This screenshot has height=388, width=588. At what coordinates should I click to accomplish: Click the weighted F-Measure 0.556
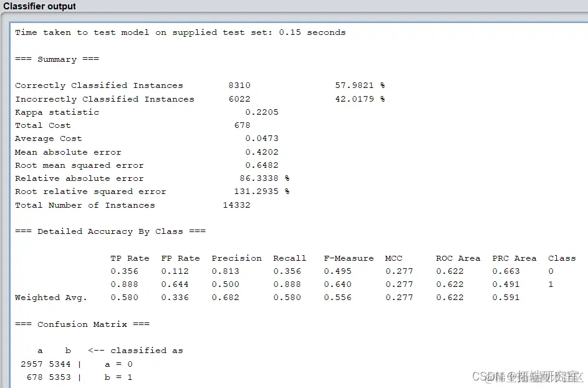point(337,298)
